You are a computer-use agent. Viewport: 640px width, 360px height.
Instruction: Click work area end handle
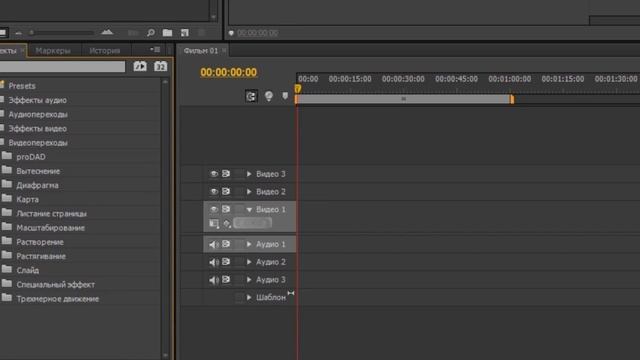click(512, 99)
